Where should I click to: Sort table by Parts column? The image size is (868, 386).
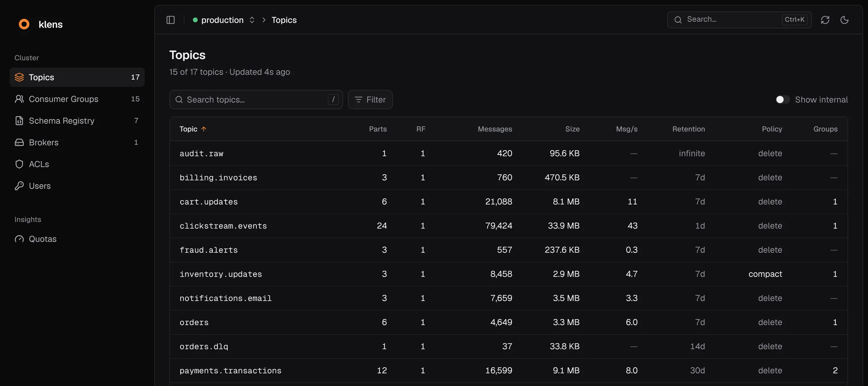[x=378, y=129]
